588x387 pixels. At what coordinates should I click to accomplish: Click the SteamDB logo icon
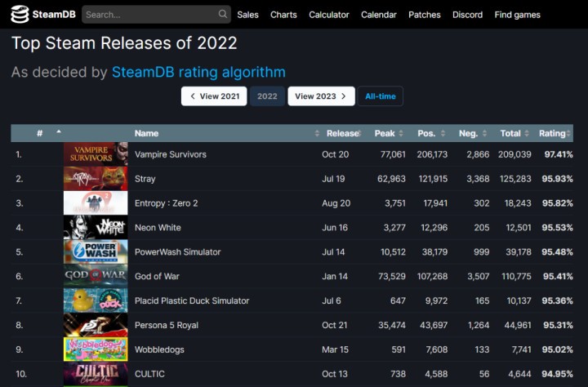[x=20, y=14]
